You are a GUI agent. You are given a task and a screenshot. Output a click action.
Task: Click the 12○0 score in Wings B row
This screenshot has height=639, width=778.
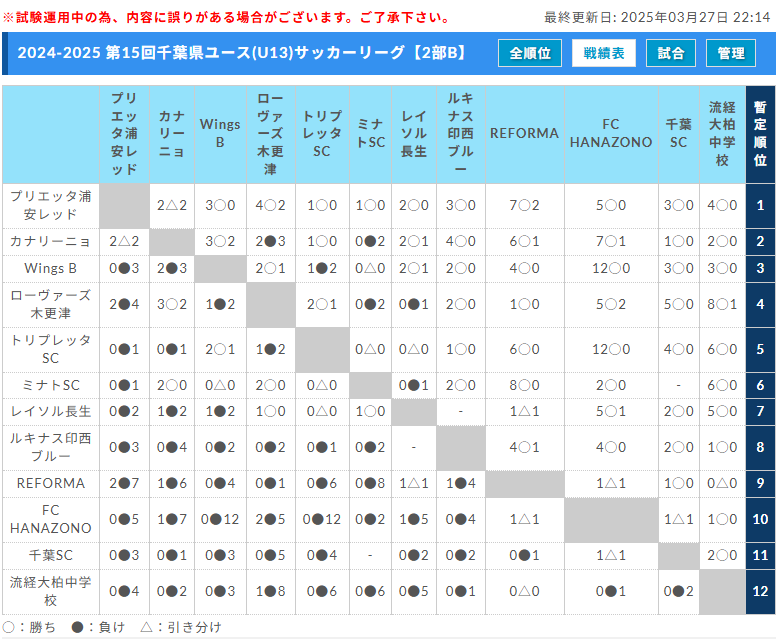611,268
